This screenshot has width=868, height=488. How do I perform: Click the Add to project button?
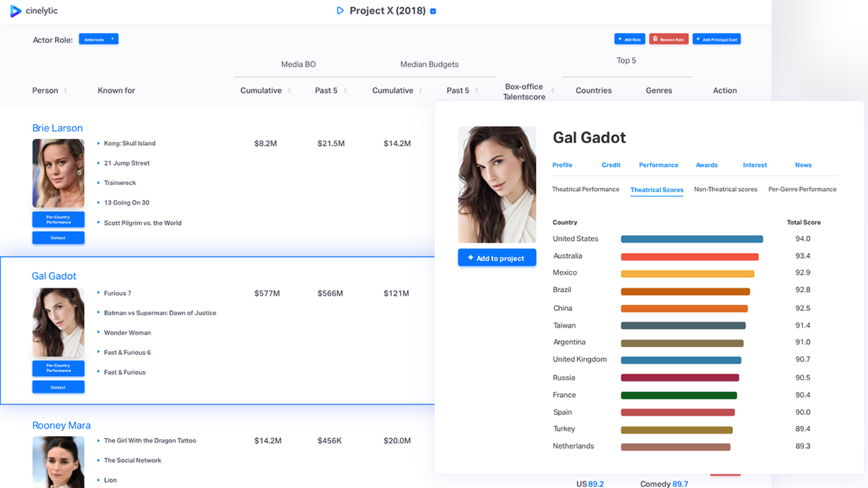click(497, 258)
